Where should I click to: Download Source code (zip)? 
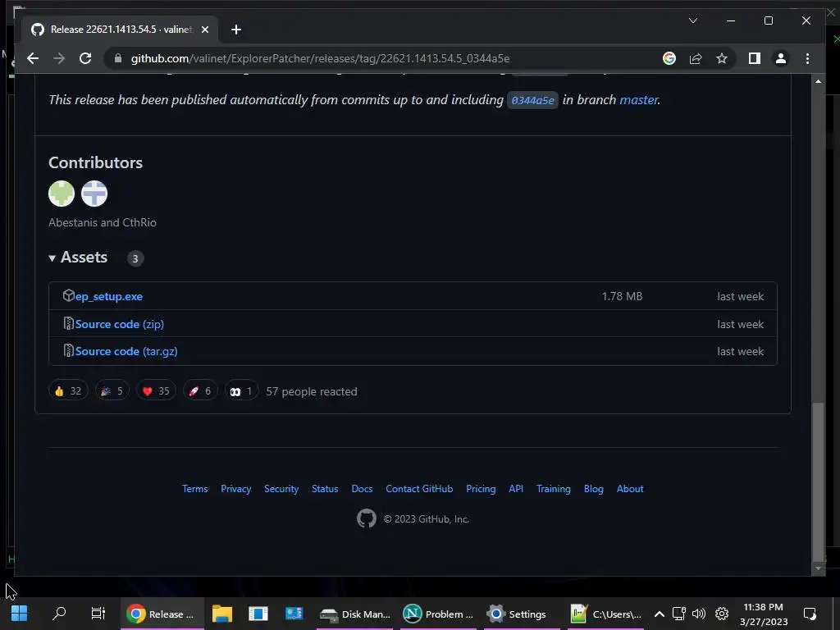click(x=120, y=324)
